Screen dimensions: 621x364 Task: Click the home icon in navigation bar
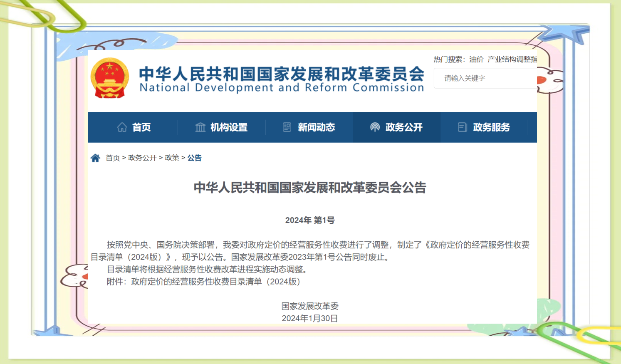[x=122, y=127]
